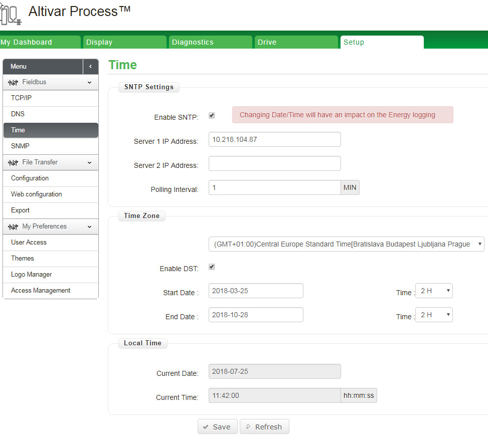Click the Fieldbus section icon
The width and height of the screenshot is (488, 448).
coord(13,82)
